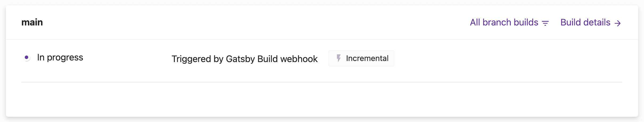This screenshot has height=122, width=644.
Task: Click the In progress status label
Action: [60, 58]
